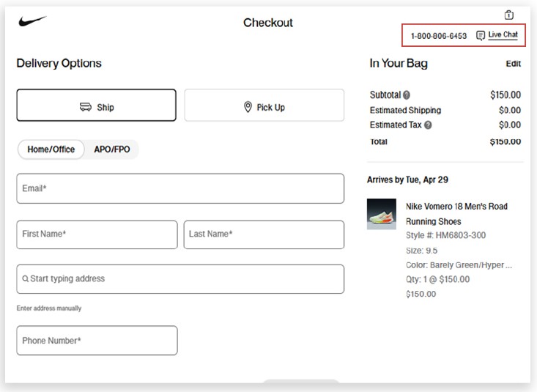Switch to APO/FPO address type
The width and height of the screenshot is (537, 392).
click(112, 149)
